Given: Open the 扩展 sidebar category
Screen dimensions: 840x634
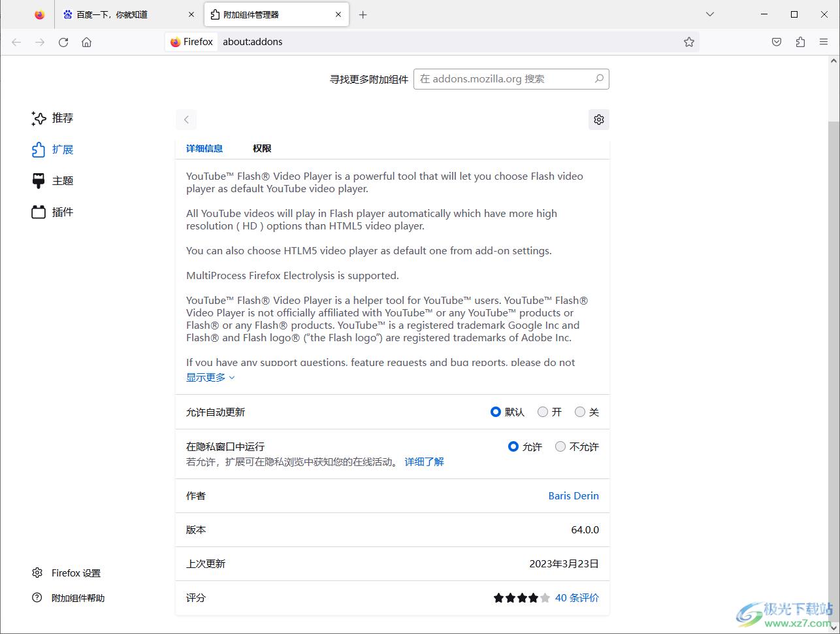Looking at the screenshot, I should (x=53, y=150).
